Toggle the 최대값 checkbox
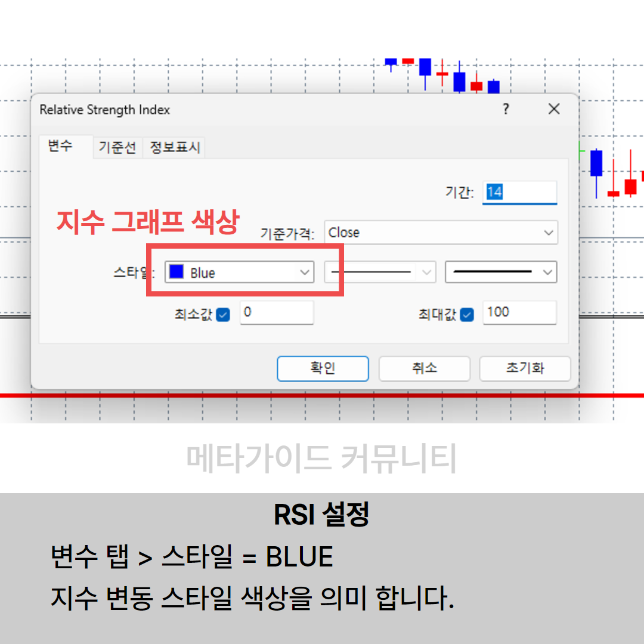The image size is (644, 644). 467,314
